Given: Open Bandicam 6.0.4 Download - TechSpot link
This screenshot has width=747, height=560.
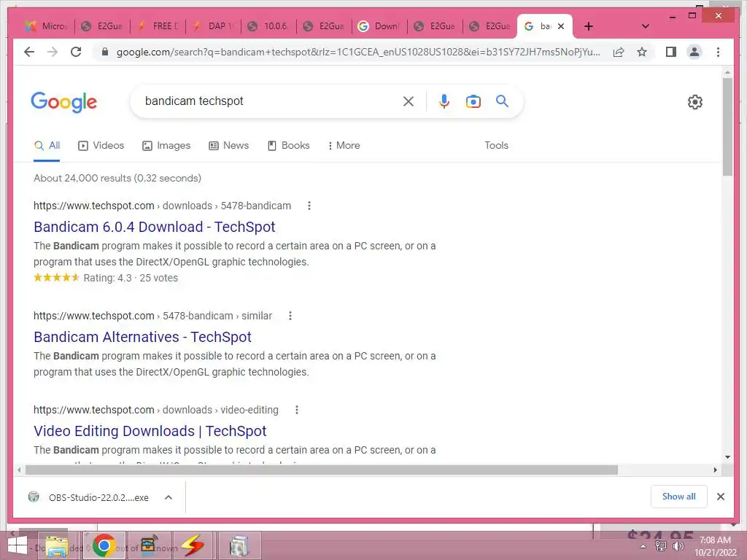Looking at the screenshot, I should click(x=155, y=227).
